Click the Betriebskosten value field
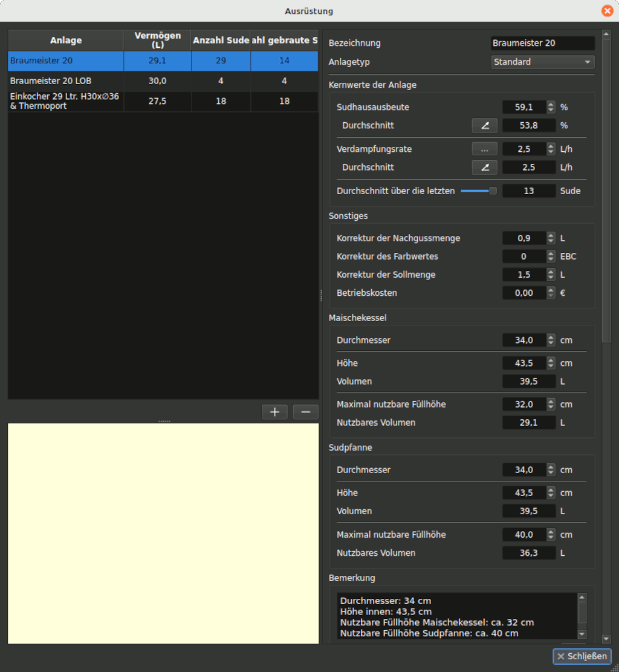 pyautogui.click(x=523, y=293)
